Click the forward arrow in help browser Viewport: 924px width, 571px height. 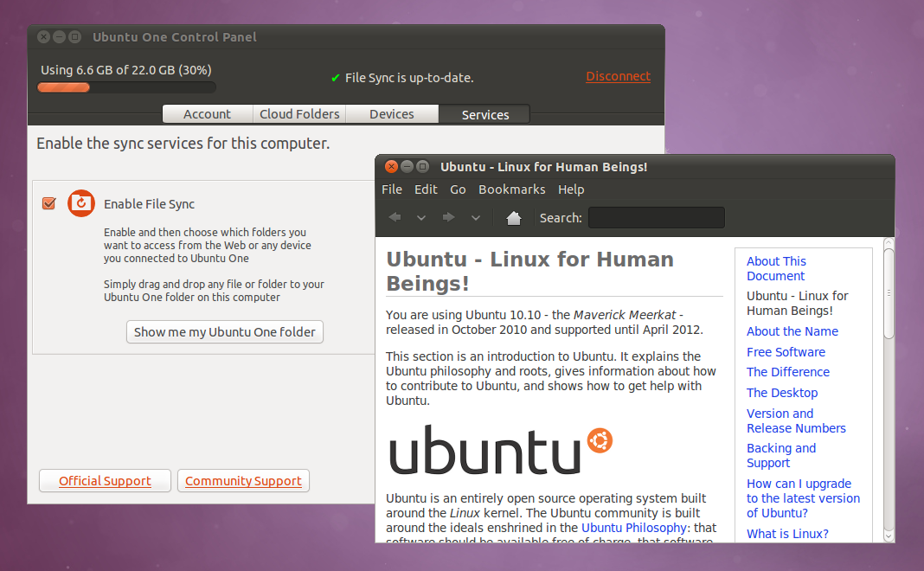tap(448, 217)
